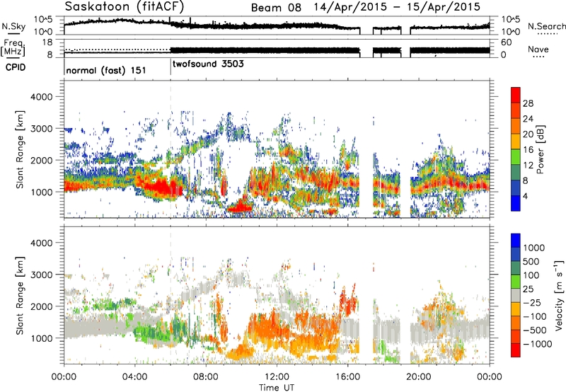Click the "12" label on the power colorbar
The width and height of the screenshot is (566, 392).
(x=528, y=166)
